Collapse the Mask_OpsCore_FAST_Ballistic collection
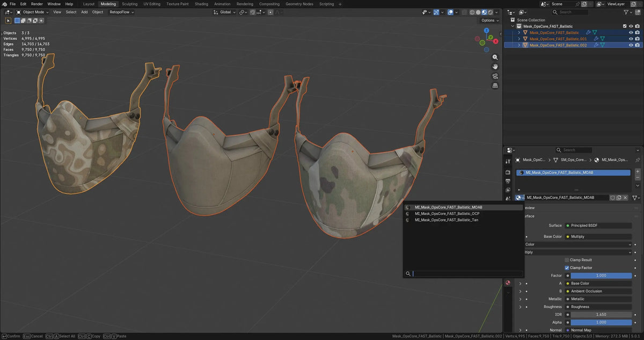 click(x=513, y=26)
